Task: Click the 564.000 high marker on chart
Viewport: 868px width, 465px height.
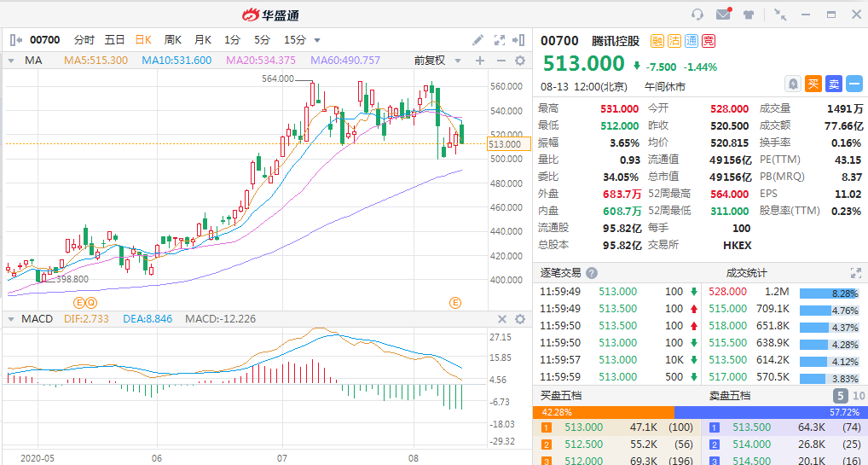Action: pos(278,79)
